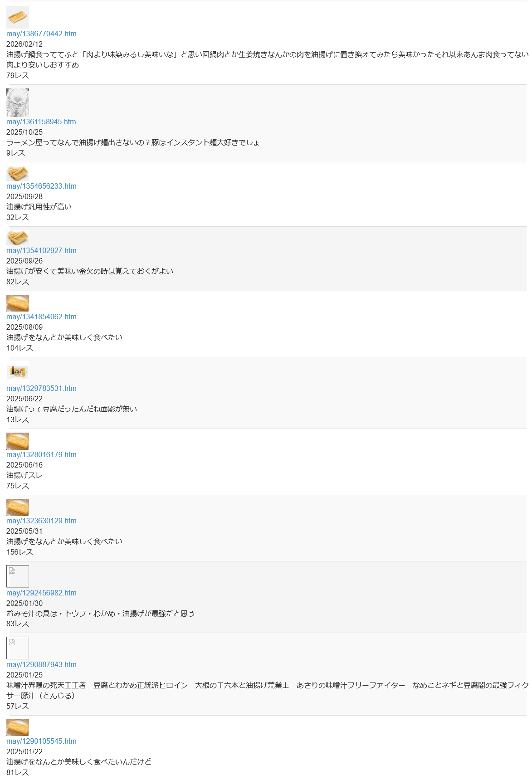532x780 pixels.
Task: Open link may/1323630129.htm
Action: tap(41, 521)
